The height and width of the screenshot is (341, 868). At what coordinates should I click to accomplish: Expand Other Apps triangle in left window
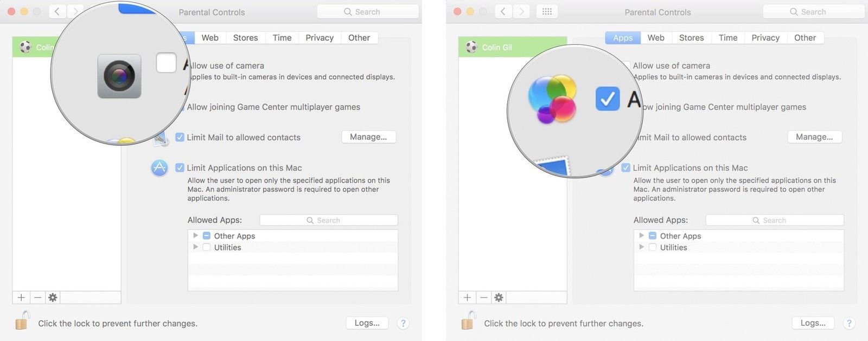(x=195, y=236)
